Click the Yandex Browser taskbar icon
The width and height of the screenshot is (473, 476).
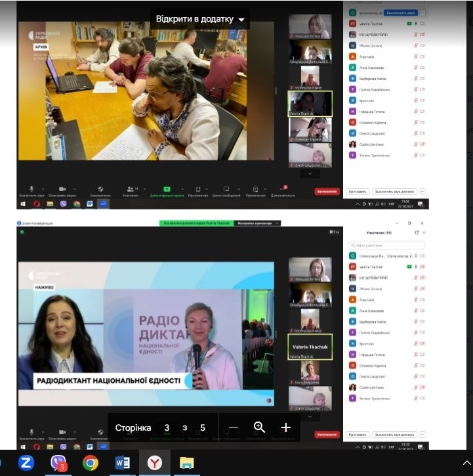155,463
